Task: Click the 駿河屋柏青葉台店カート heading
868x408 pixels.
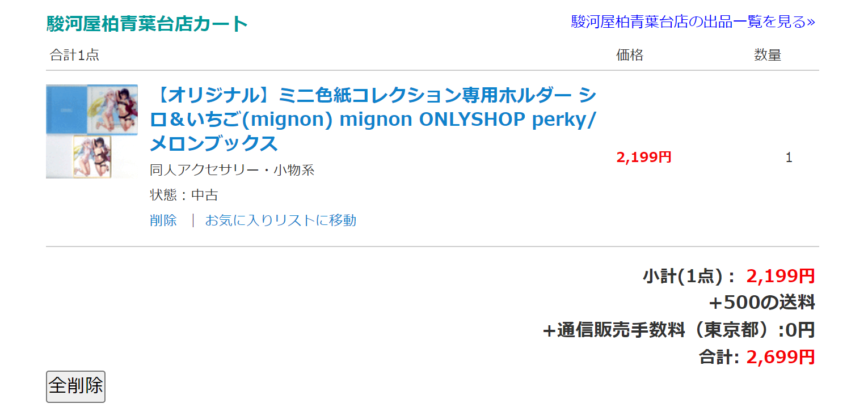Action: tap(147, 24)
